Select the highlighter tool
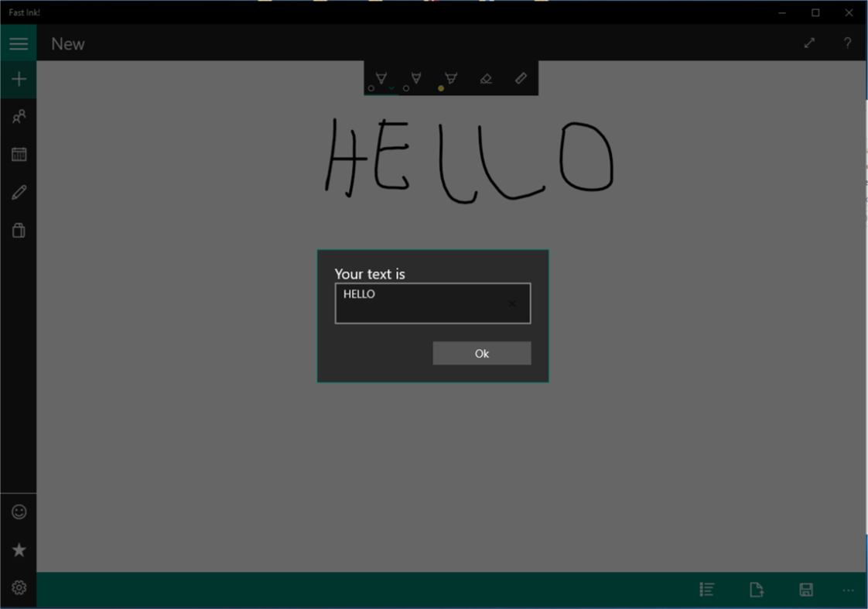 449,77
